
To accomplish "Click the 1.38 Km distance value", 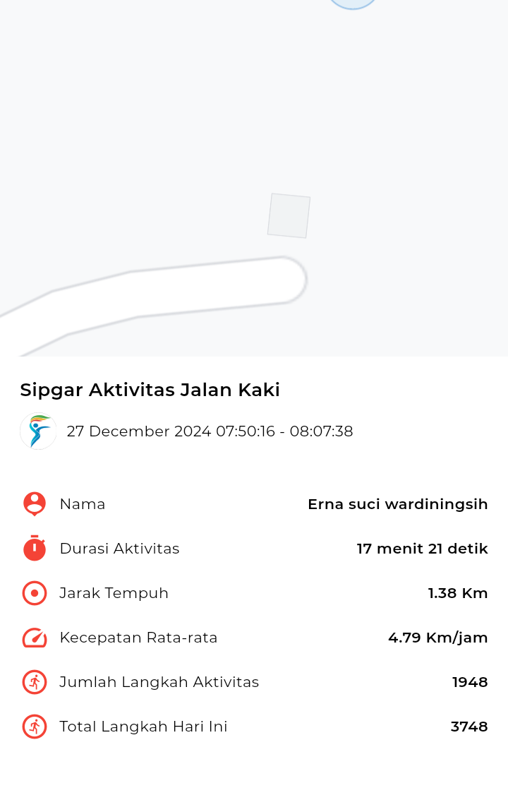I will point(458,593).
